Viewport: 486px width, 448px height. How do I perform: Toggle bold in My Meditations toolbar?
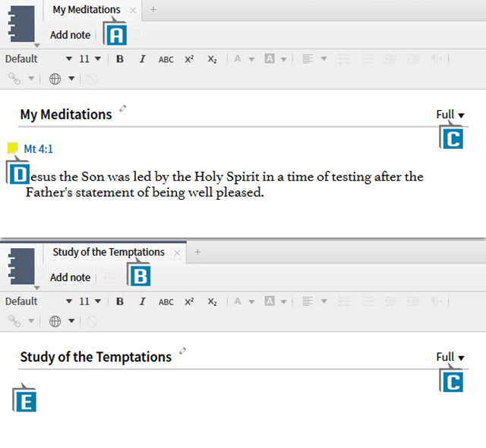(120, 59)
